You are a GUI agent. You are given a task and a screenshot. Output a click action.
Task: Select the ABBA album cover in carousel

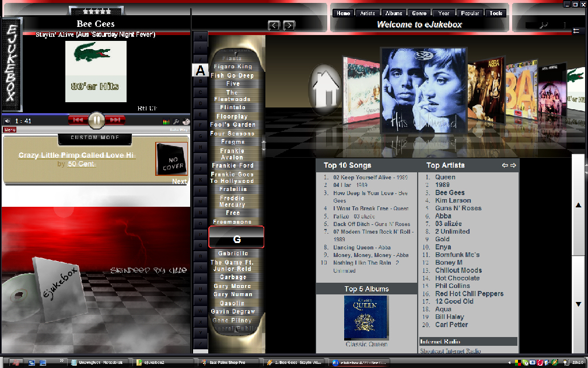[x=487, y=90]
